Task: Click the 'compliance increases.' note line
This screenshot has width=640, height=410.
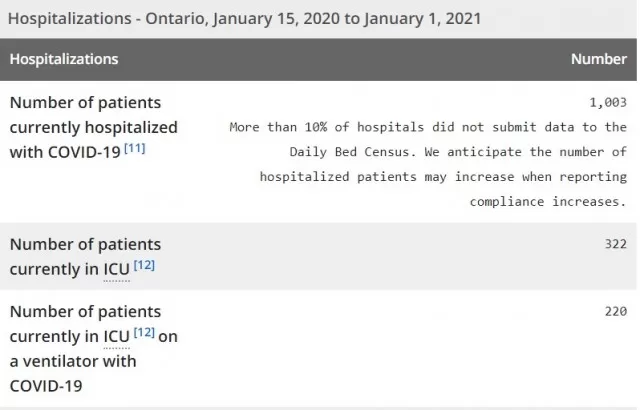Action: click(x=548, y=202)
